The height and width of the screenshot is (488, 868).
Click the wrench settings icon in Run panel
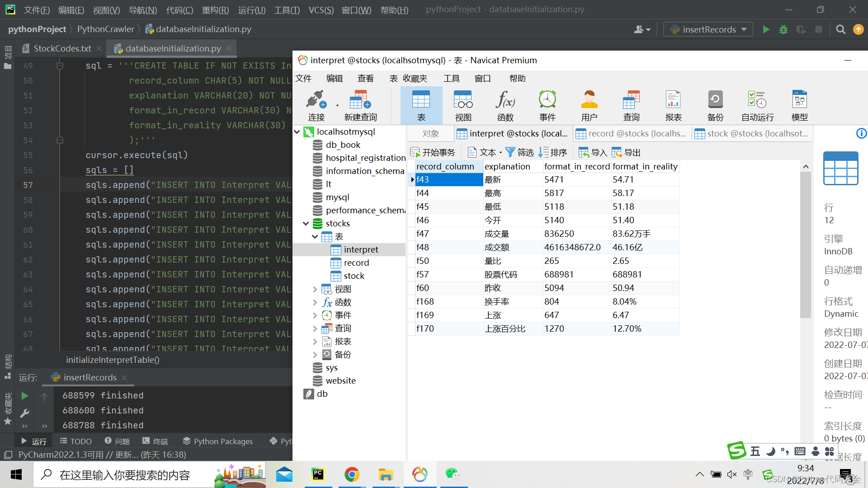[x=25, y=413]
